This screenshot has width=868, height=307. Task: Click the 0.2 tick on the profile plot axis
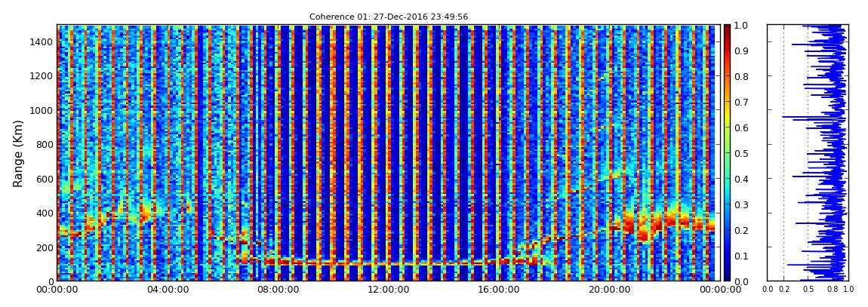tap(784, 289)
